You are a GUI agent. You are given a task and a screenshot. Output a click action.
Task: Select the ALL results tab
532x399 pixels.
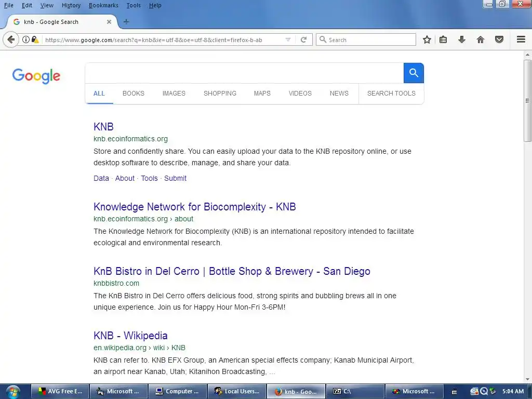(x=99, y=94)
